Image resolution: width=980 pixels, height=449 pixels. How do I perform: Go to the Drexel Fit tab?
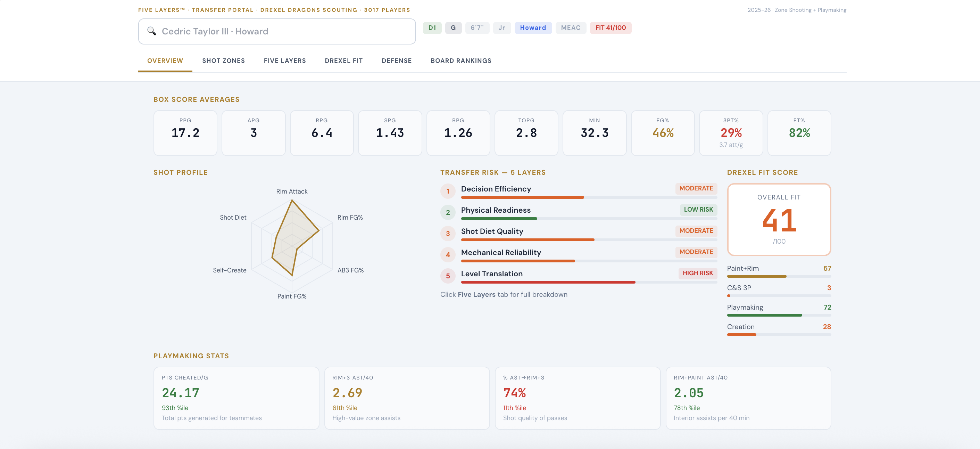pyautogui.click(x=343, y=60)
